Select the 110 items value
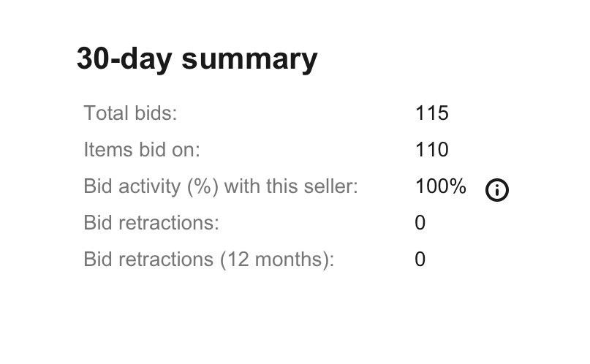The image size is (590, 364). coord(431,149)
